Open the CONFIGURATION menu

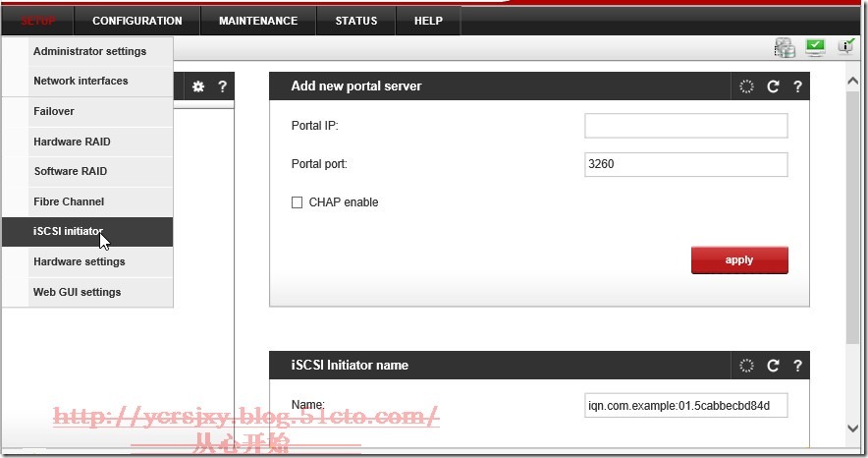[137, 21]
